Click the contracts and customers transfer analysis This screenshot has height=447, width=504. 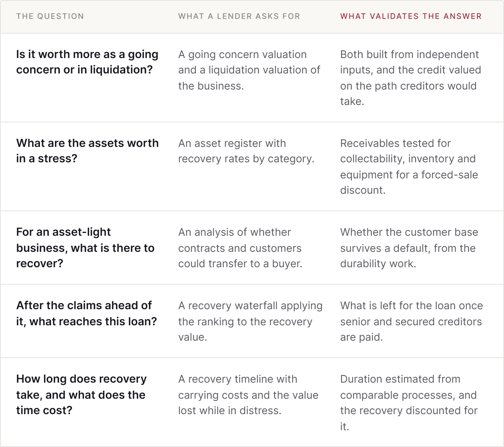(x=240, y=248)
